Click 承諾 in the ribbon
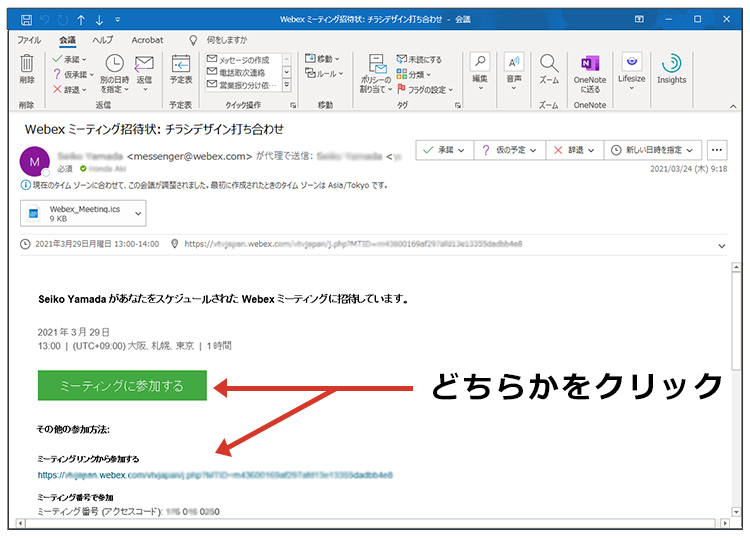750x540 pixels. coord(70,59)
